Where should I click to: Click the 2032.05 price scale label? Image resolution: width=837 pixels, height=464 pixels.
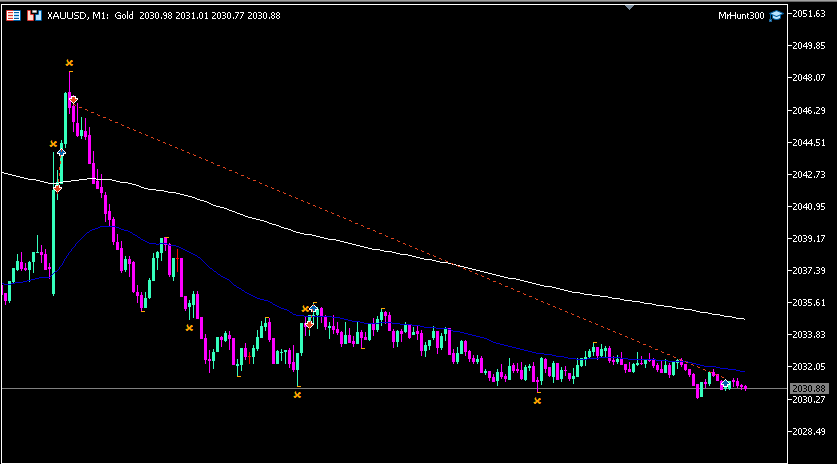pyautogui.click(x=809, y=367)
